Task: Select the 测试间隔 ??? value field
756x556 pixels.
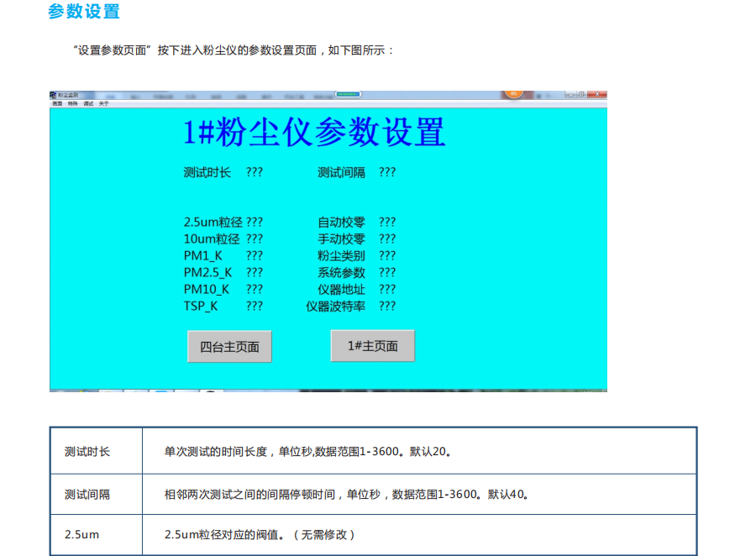Action: point(387,172)
